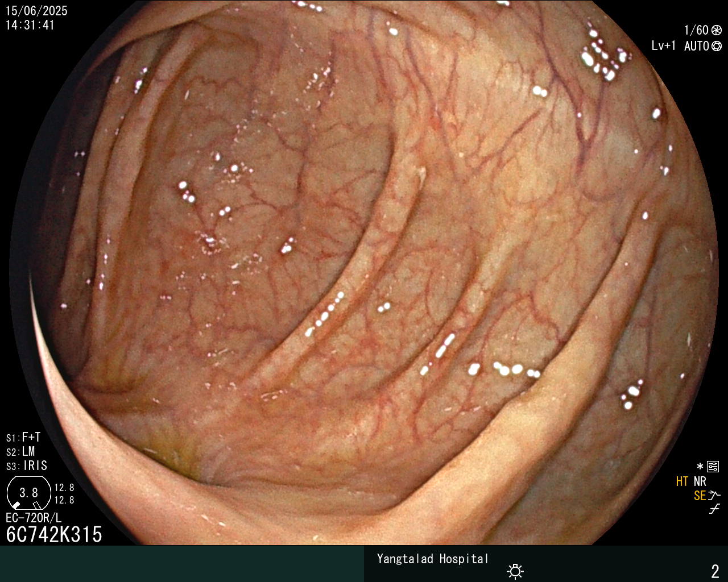This screenshot has height=582, width=728.
Task: Click the scope tip diagram showing 3.8
Action: click(x=28, y=493)
